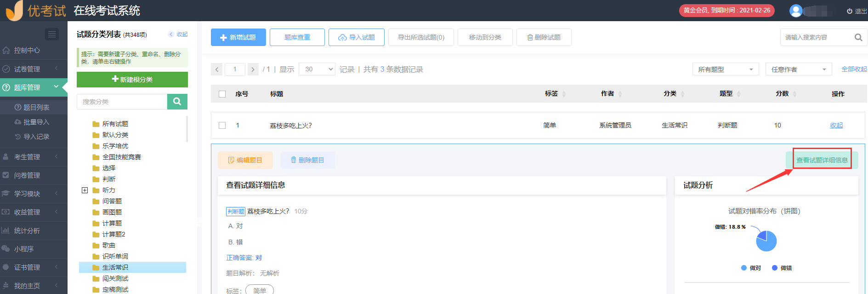Click the user avatar icon in header
The image size is (868, 294).
pos(795,11)
